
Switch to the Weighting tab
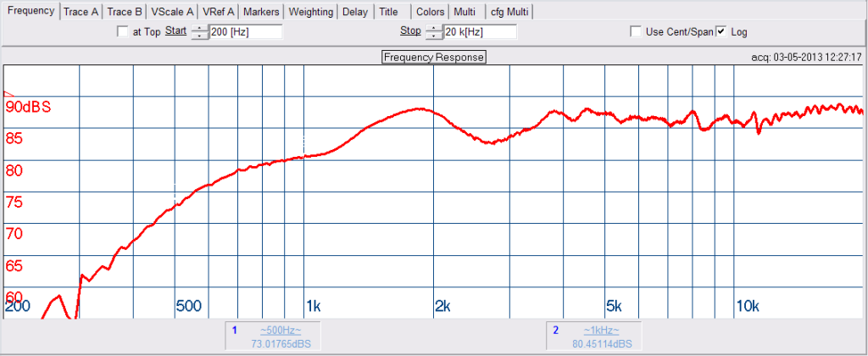point(310,12)
